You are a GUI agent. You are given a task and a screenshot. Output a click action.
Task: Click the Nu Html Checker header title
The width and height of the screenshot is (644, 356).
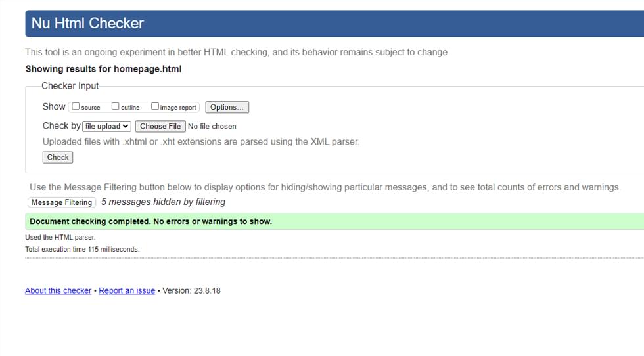tap(87, 24)
